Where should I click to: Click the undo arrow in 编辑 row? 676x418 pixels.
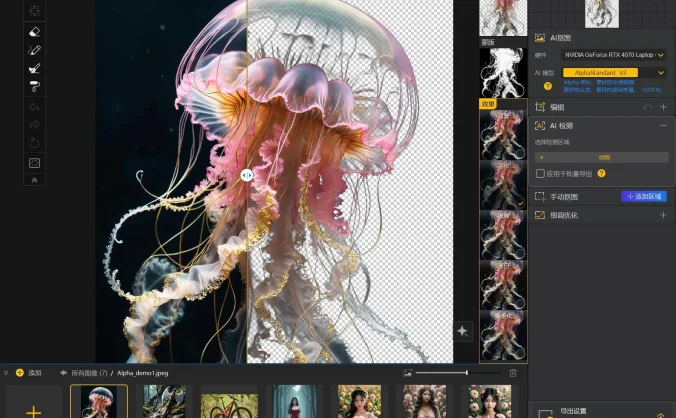click(x=647, y=107)
